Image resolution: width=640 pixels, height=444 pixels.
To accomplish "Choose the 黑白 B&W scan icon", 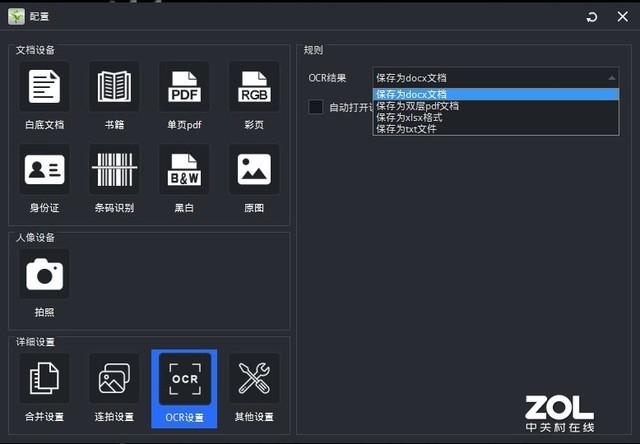I will (x=184, y=170).
